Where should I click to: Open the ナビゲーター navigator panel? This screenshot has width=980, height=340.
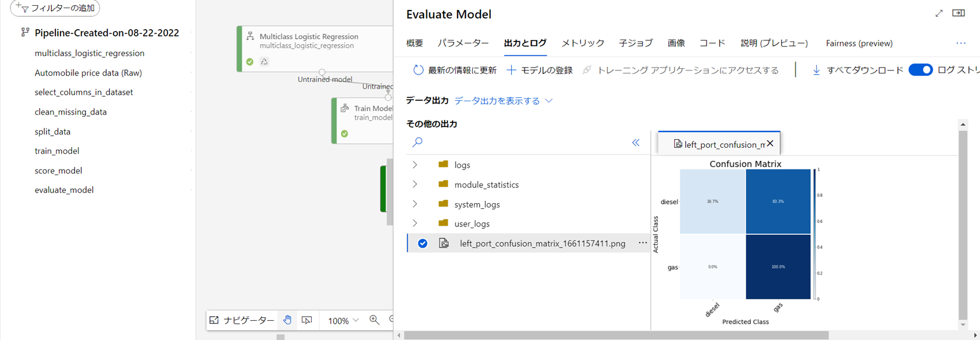(x=242, y=320)
